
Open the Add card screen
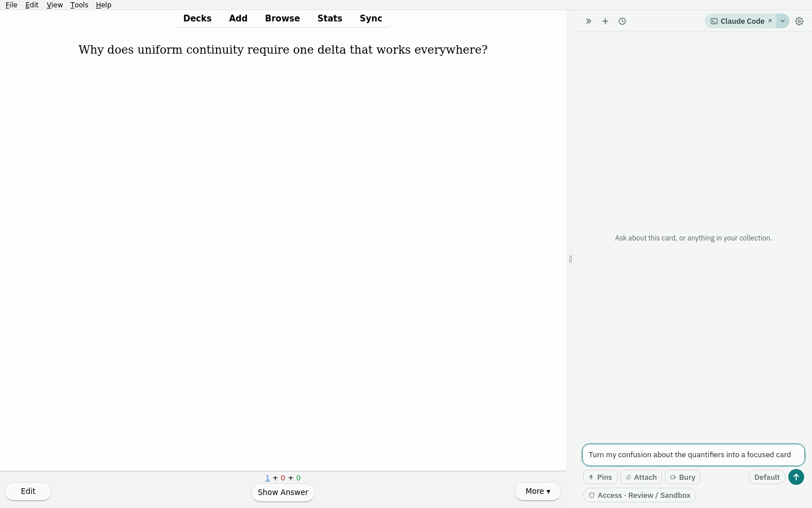pos(238,18)
